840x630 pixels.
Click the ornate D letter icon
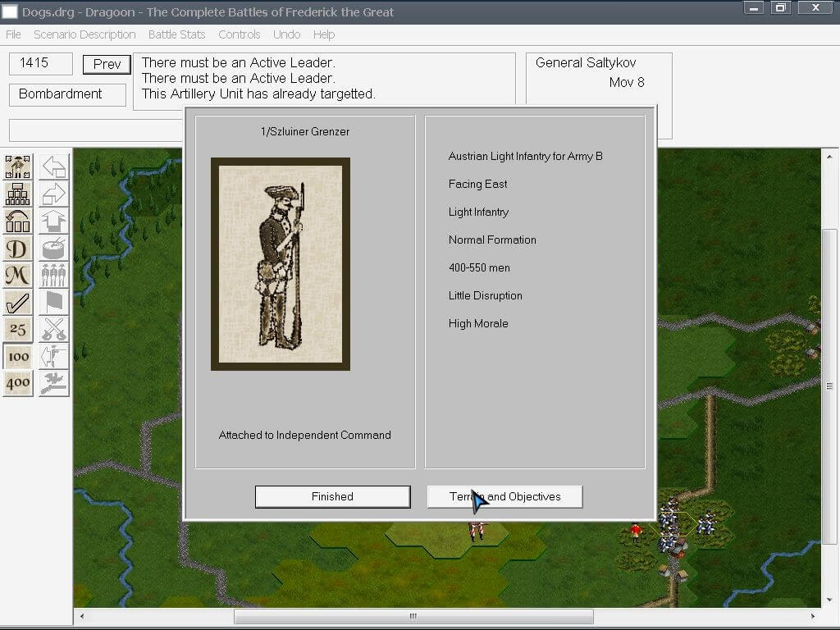pos(18,248)
